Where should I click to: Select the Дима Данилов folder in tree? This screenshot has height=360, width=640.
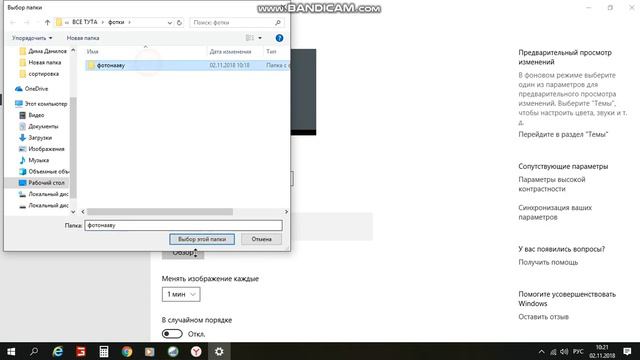[x=43, y=51]
